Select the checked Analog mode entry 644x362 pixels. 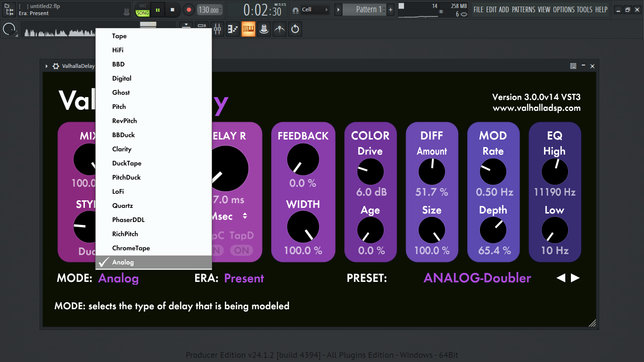tap(154, 262)
